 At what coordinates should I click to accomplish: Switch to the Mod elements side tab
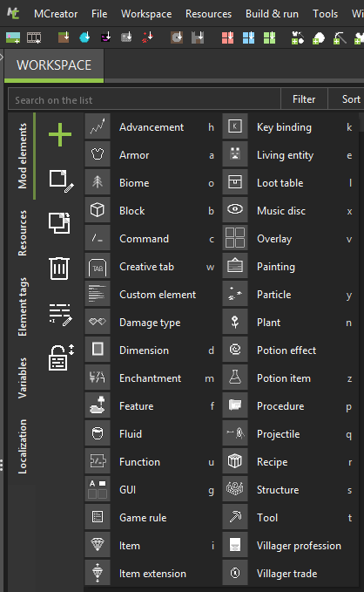point(23,156)
